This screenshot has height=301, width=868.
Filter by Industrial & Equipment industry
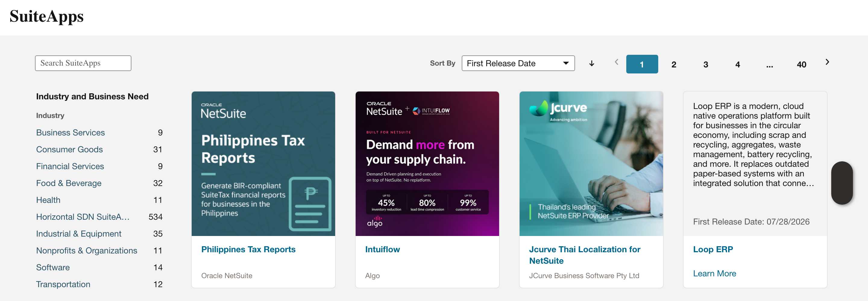coord(78,234)
